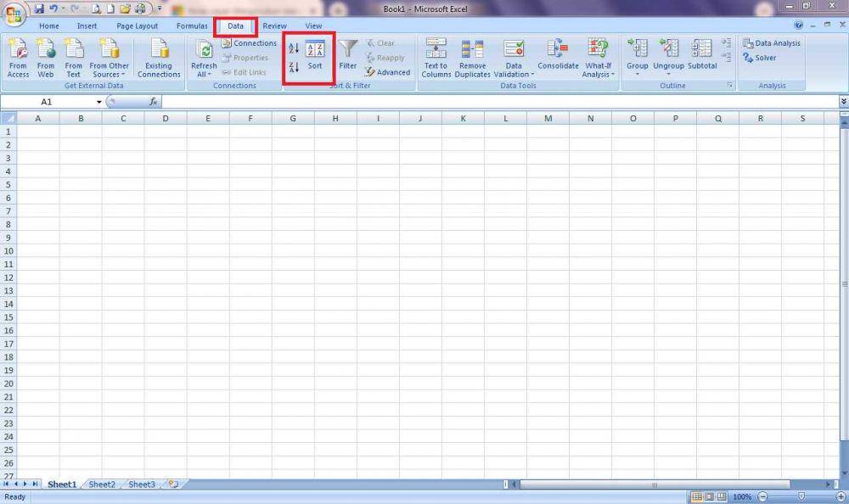The width and height of the screenshot is (849, 504).
Task: Switch to Normal view in status bar
Action: [x=696, y=496]
